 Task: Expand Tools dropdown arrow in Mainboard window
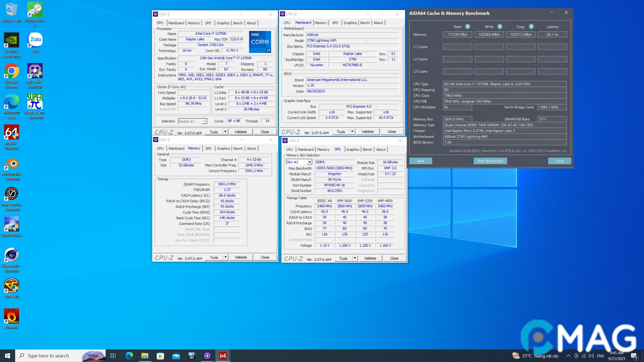pos(352,132)
